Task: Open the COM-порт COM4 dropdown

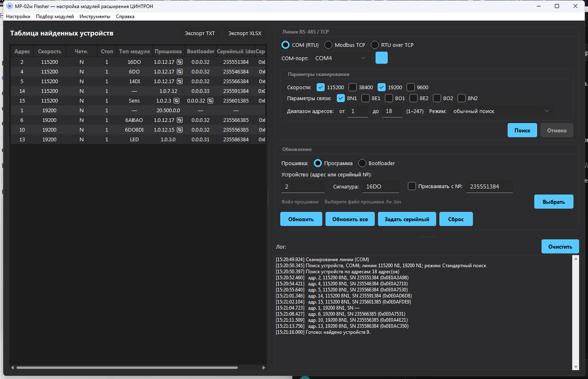Action: point(341,58)
